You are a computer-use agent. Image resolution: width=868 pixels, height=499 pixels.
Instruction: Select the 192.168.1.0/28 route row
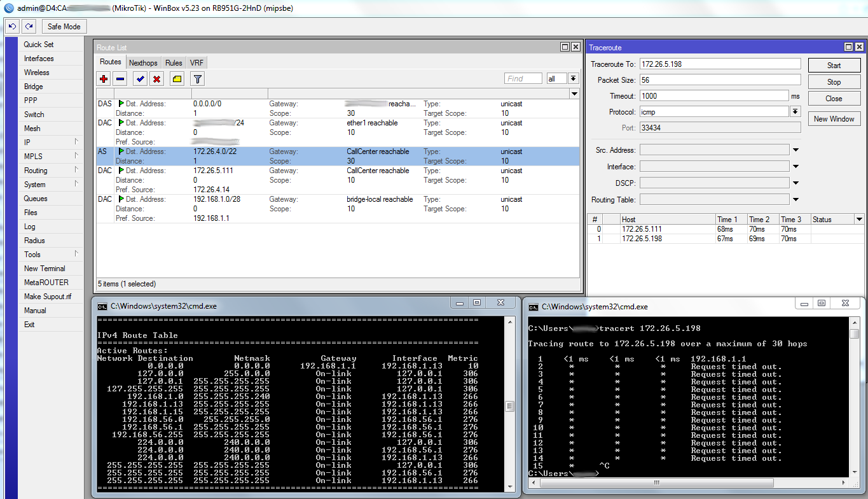tap(338, 209)
